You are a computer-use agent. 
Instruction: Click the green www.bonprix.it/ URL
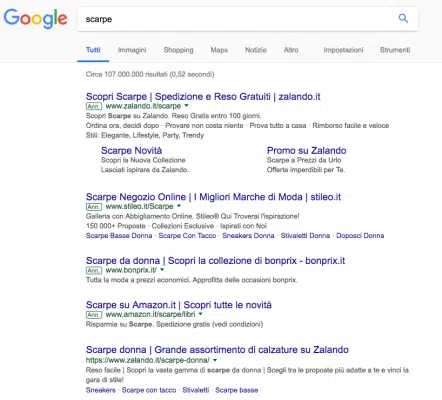click(x=131, y=270)
